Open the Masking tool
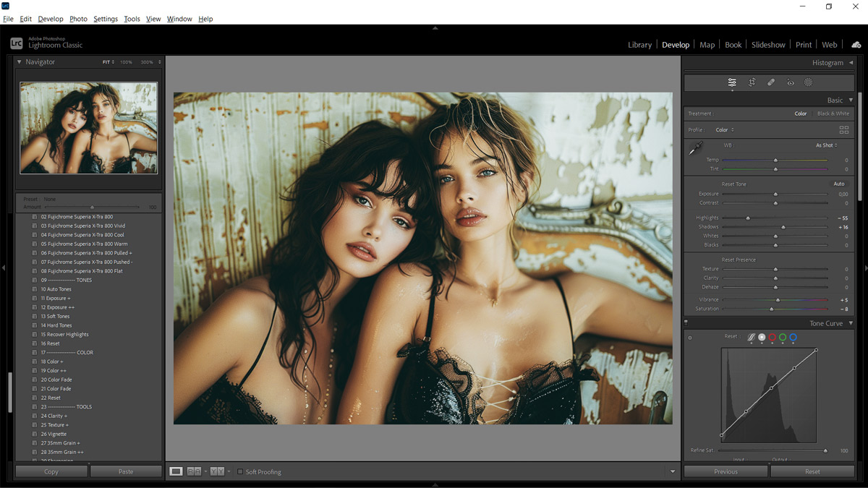This screenshot has height=488, width=868. pyautogui.click(x=808, y=82)
